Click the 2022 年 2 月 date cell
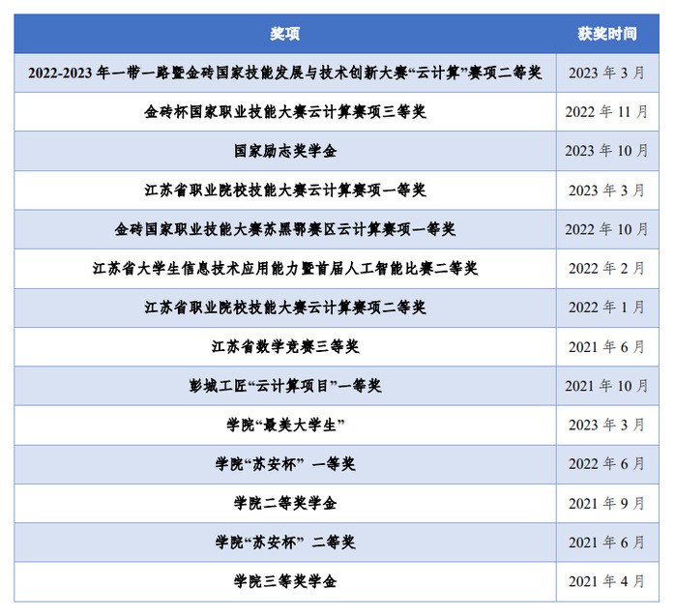 [606, 269]
